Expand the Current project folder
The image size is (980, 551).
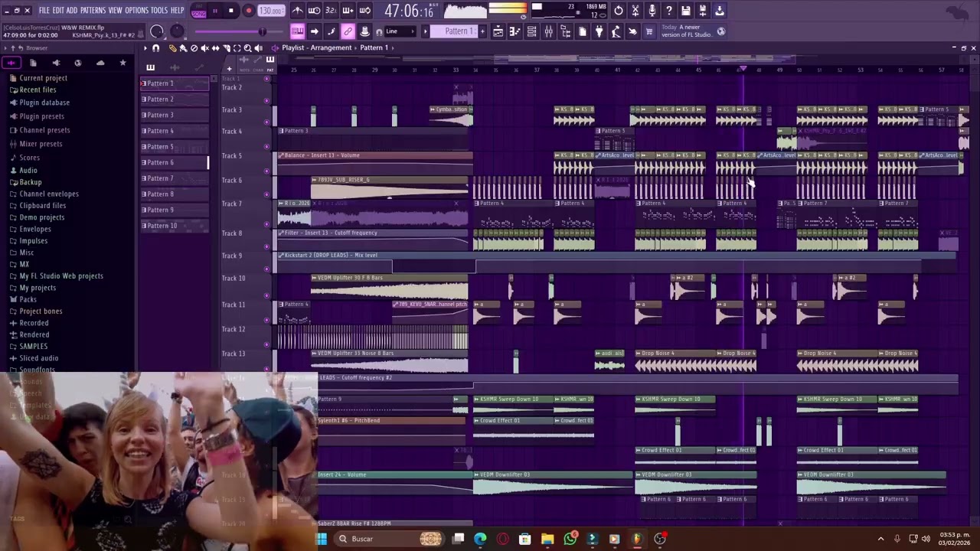pos(44,78)
